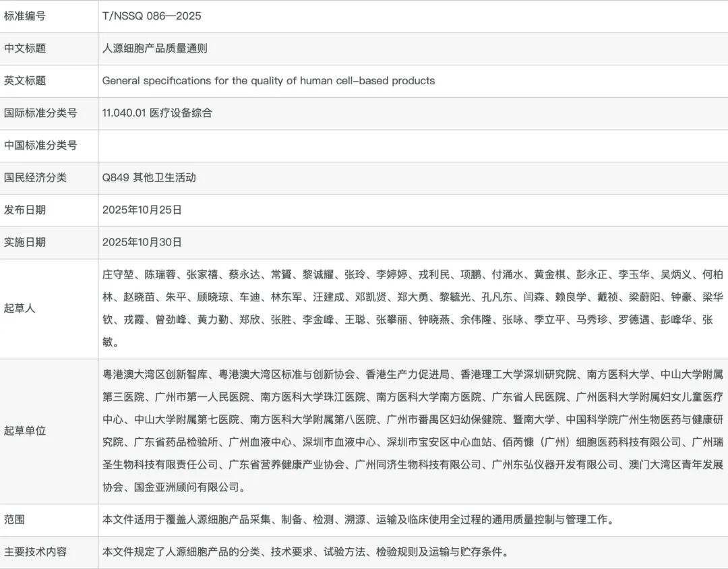Click the 中文标题 row label
The height and width of the screenshot is (569, 728).
click(x=25, y=49)
